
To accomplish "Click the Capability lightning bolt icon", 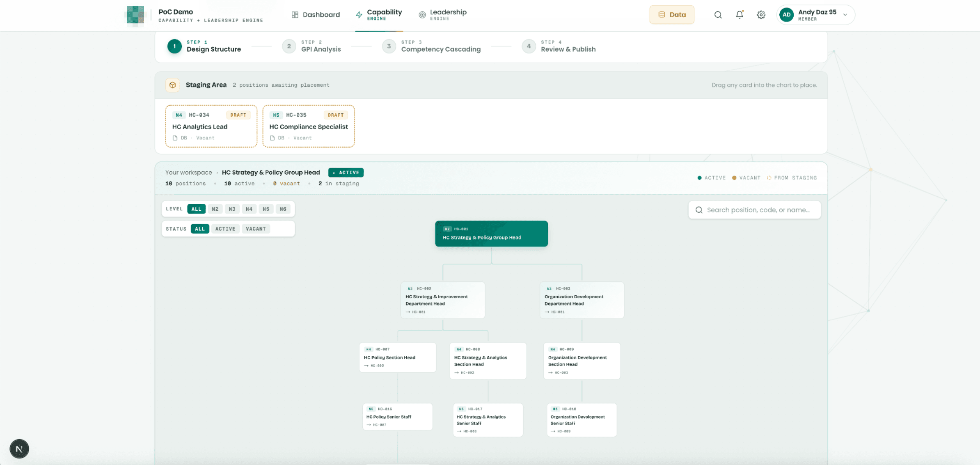I will coord(359,15).
